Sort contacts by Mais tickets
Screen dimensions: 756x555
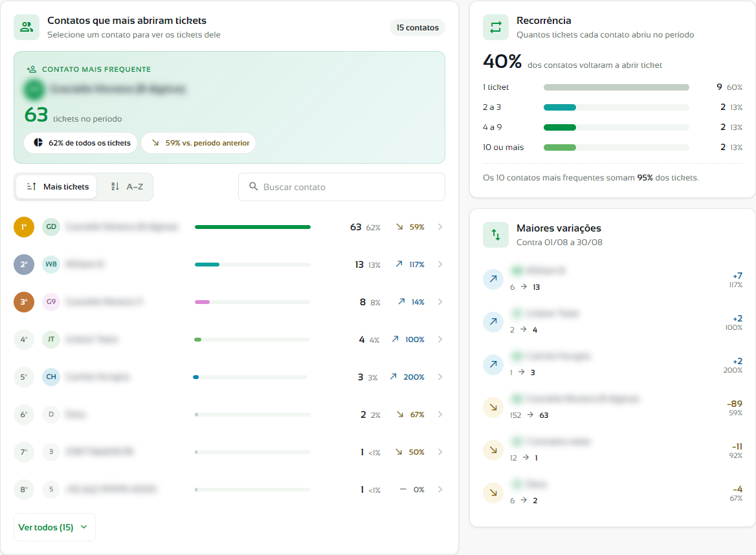pos(57,187)
